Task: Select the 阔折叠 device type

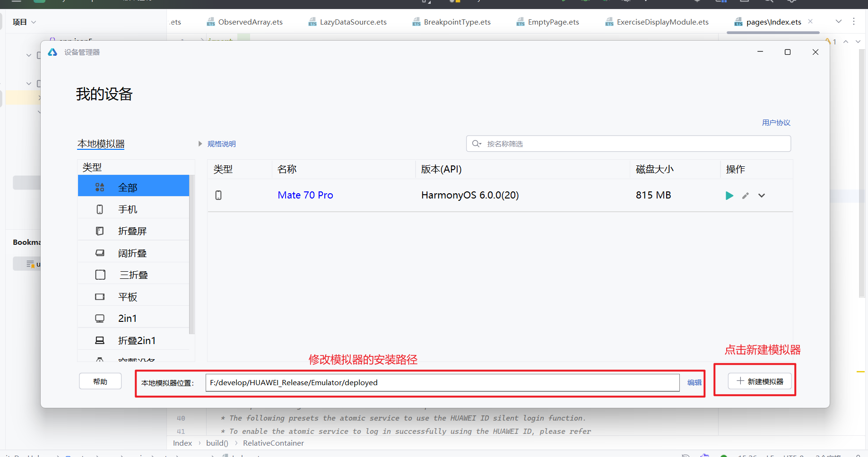Action: [x=133, y=253]
